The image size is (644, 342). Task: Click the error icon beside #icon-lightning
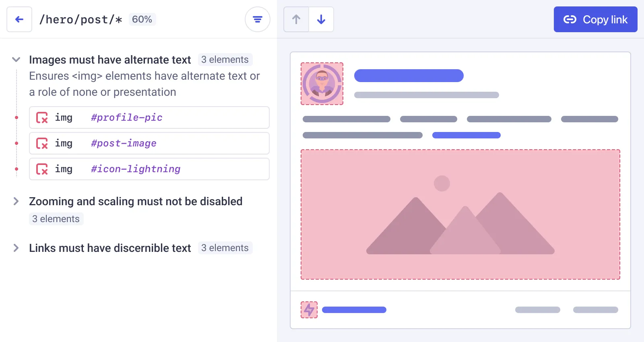pyautogui.click(x=42, y=169)
